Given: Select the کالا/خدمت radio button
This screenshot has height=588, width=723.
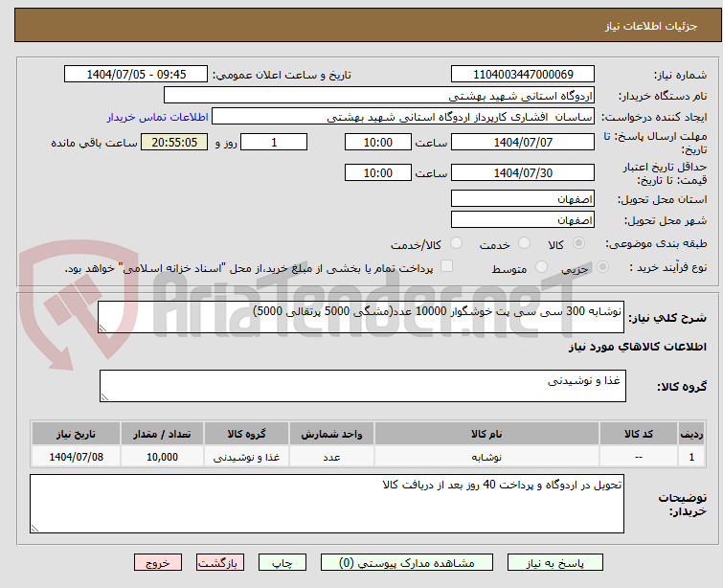Looking at the screenshot, I should [456, 243].
